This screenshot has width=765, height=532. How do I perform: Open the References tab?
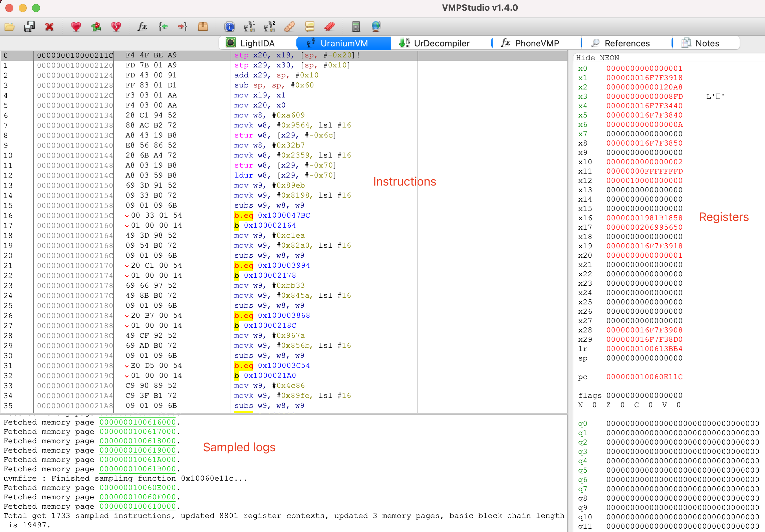tap(627, 43)
